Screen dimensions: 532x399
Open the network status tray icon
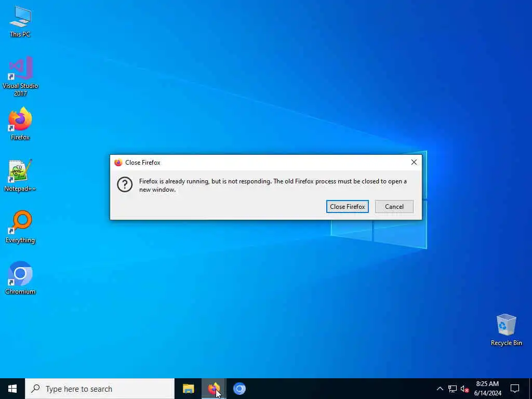453,389
